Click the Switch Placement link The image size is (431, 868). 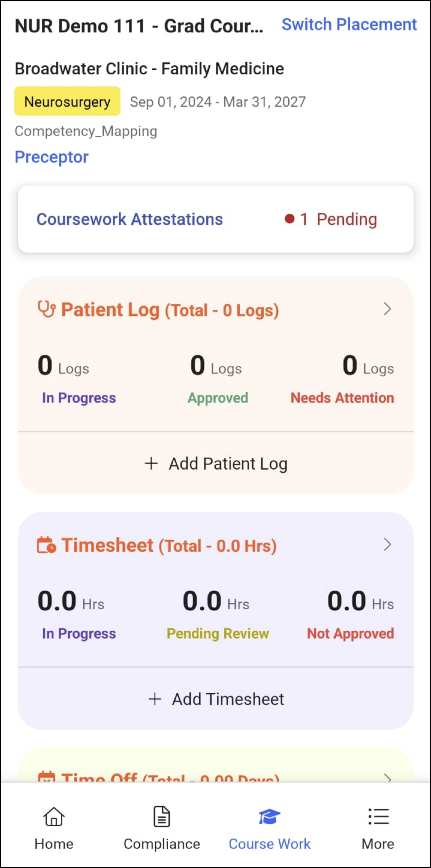(x=349, y=25)
